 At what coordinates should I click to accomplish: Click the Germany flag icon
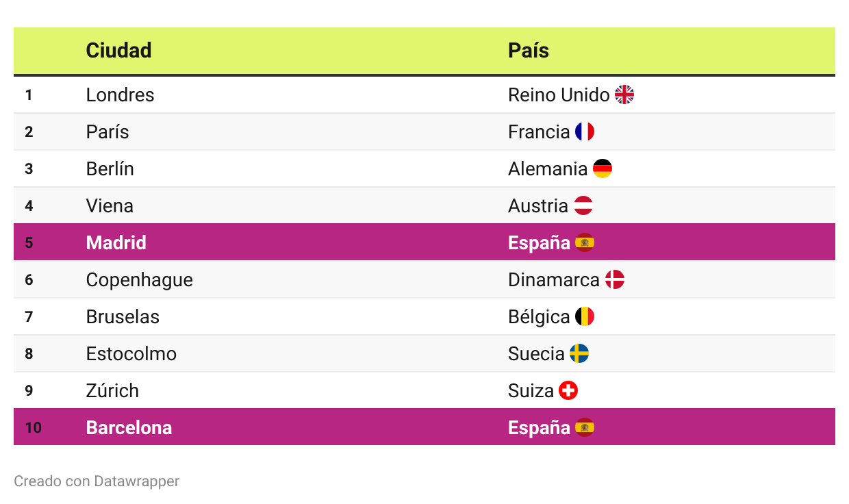point(603,168)
